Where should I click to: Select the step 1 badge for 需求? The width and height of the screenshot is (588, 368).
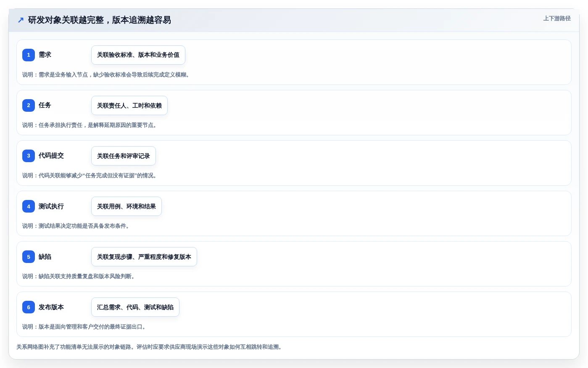click(29, 55)
